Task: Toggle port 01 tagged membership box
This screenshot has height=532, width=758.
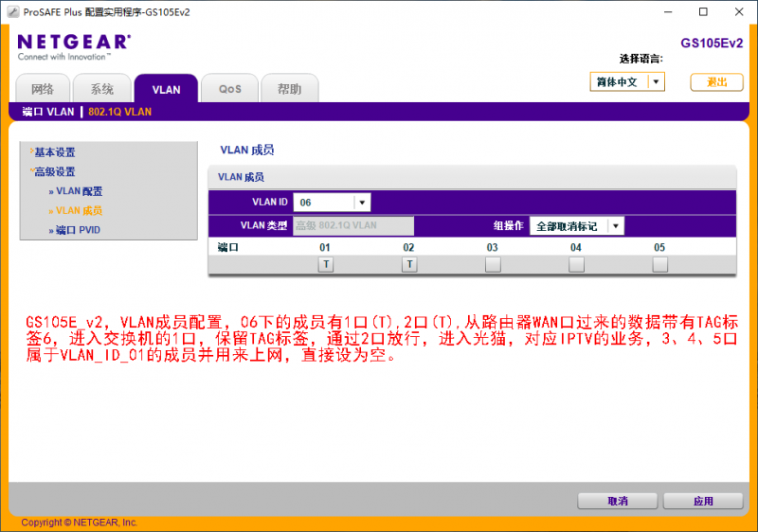Action: pos(326,264)
